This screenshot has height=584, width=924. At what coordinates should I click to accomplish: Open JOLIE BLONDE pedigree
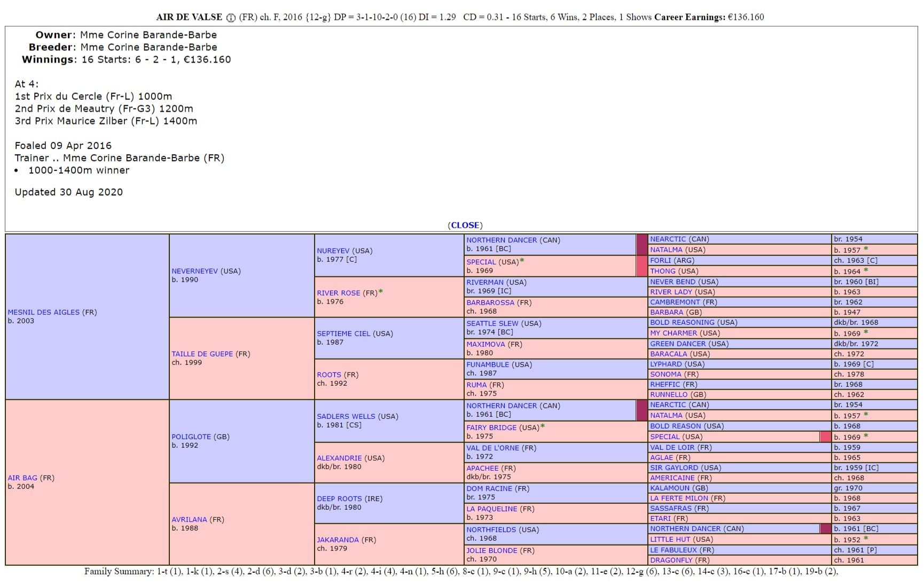492,550
